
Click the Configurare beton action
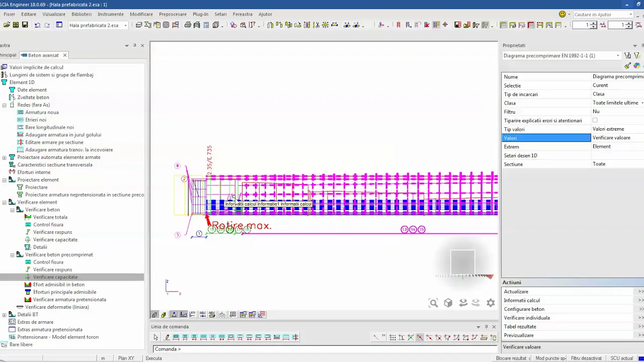pos(573,309)
